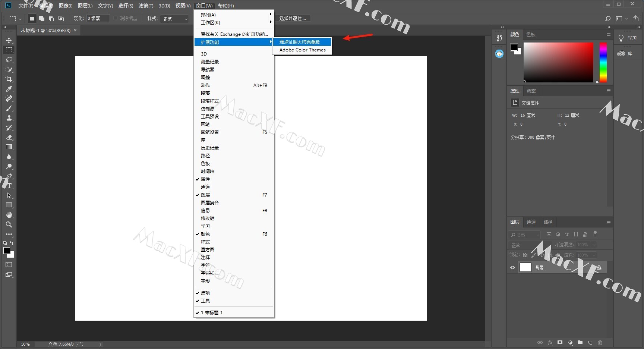Select the Rectangular Marquee tool
The image size is (644, 349).
point(9,50)
